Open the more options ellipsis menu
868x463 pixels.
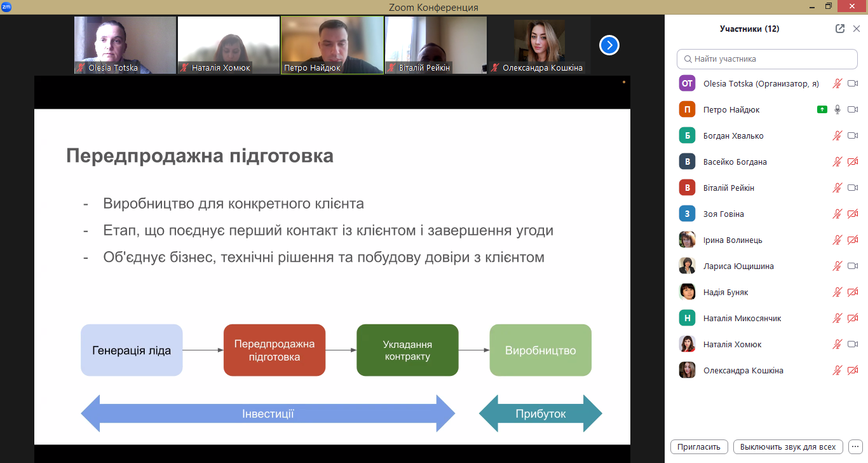[855, 446]
